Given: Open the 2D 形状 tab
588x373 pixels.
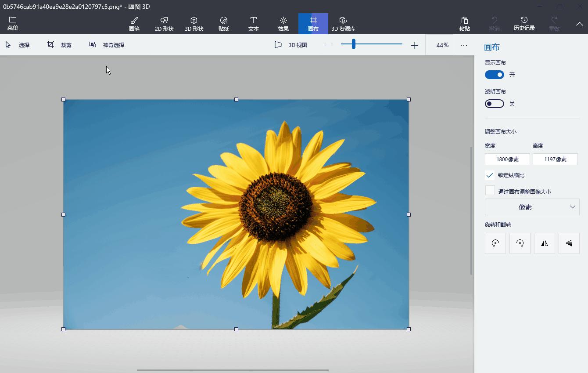Looking at the screenshot, I should [164, 24].
